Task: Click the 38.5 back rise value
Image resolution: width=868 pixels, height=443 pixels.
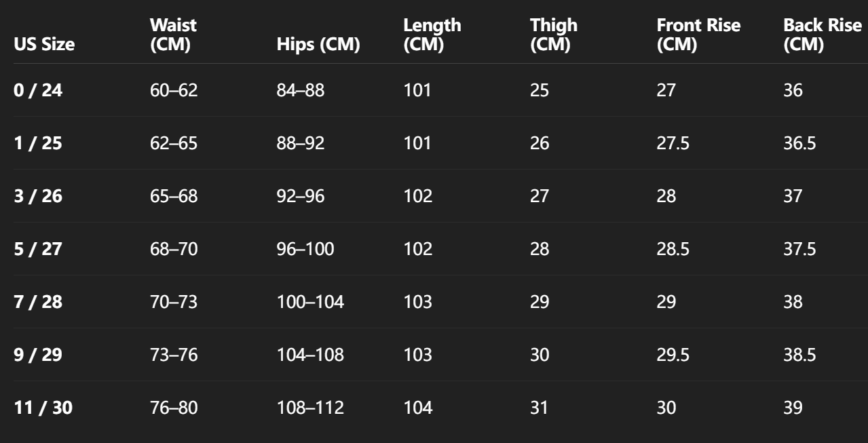Action: [799, 355]
